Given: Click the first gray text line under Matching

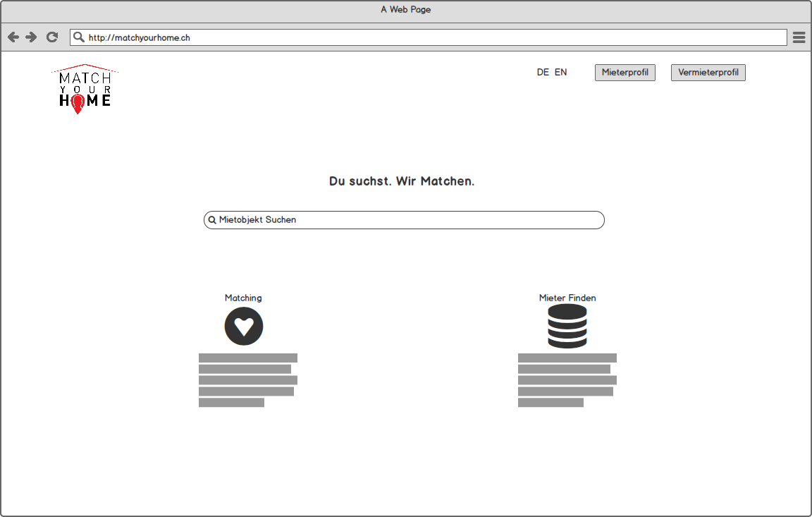Looking at the screenshot, I should pyautogui.click(x=248, y=356).
